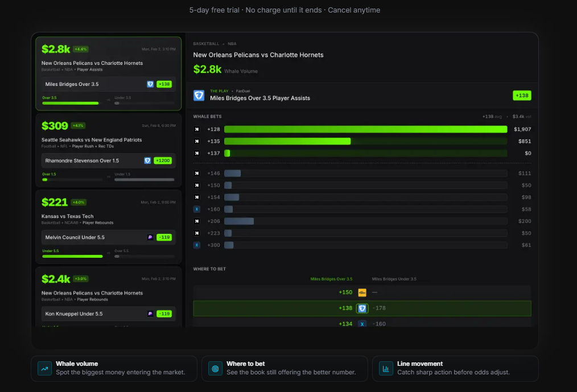This screenshot has width=577, height=392.
Task: Select the highlighted +138 / -178 Where to Bet row
Action: 362,308
